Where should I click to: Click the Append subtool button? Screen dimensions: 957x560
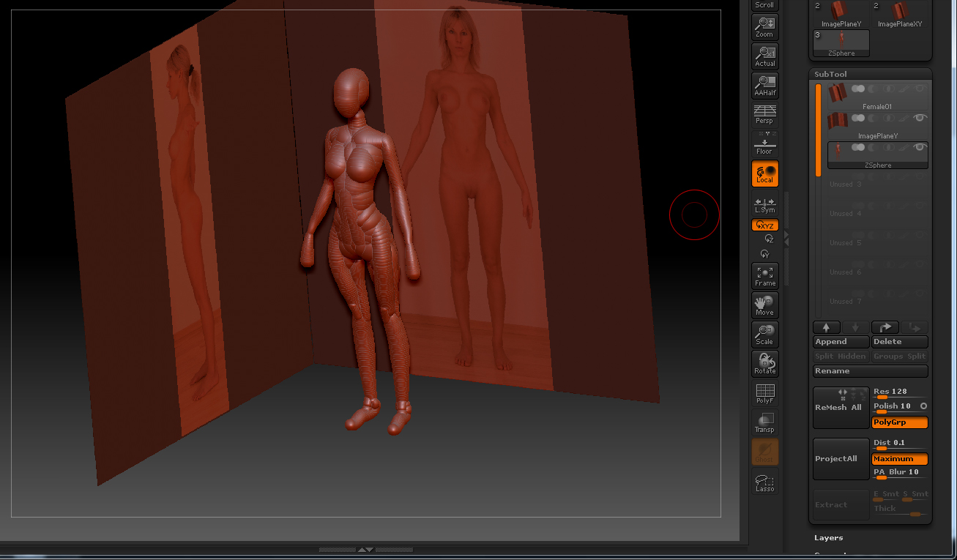841,342
